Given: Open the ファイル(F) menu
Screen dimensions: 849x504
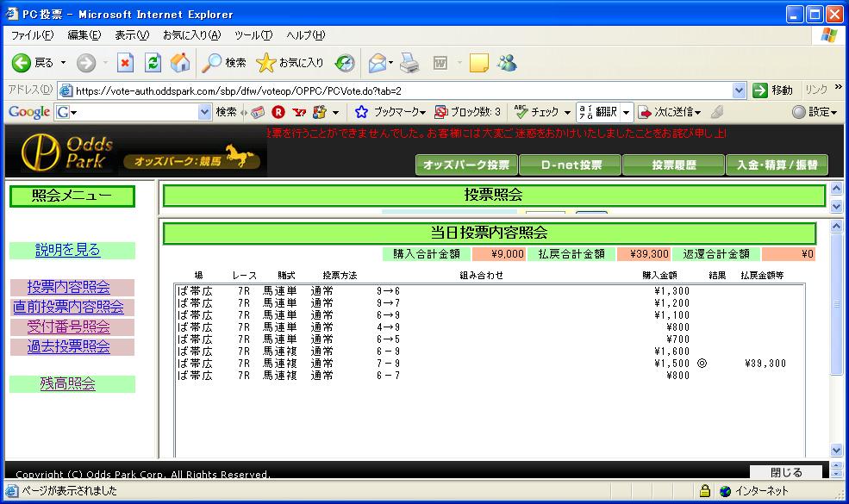Looking at the screenshot, I should pyautogui.click(x=33, y=35).
